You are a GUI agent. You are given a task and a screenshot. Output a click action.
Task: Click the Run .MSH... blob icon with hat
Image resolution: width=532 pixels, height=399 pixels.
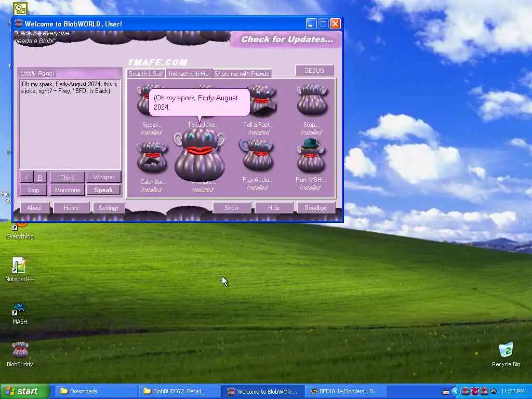[311, 156]
